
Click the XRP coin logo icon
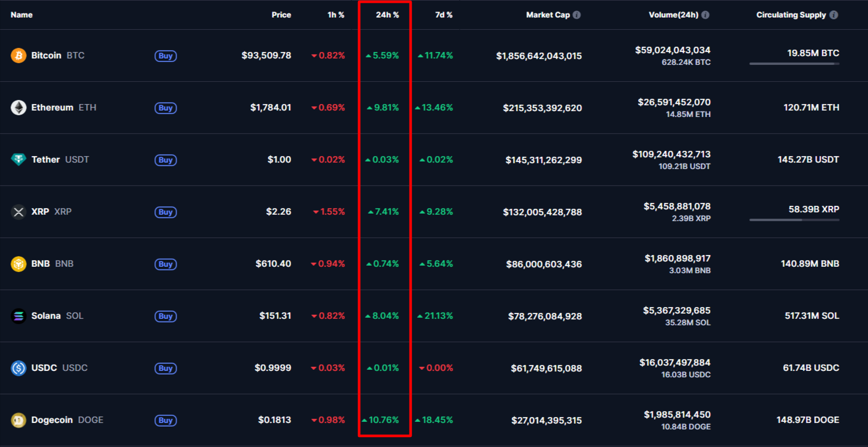tap(19, 212)
